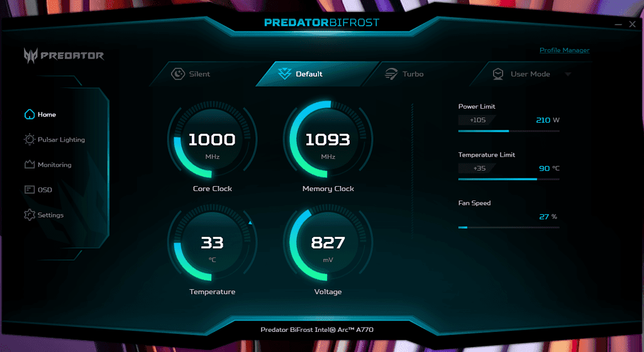Click the OSD display icon
Screen dimensions: 644x352
[29, 190]
